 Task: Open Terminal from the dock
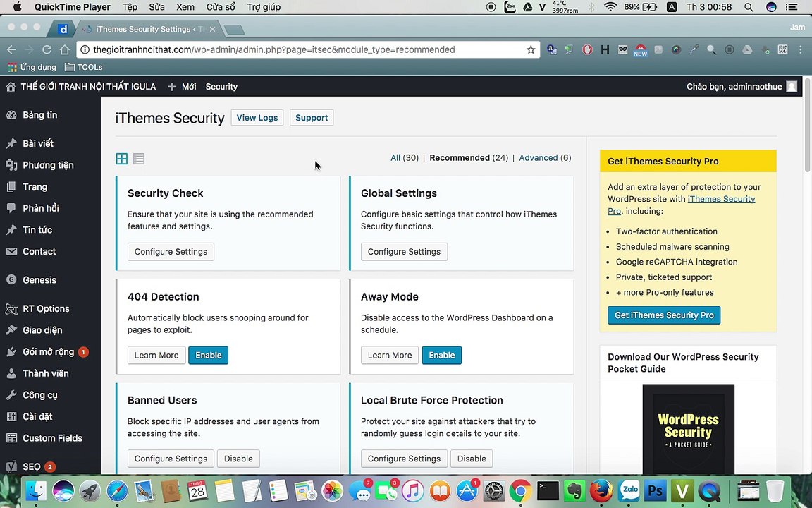(x=548, y=490)
